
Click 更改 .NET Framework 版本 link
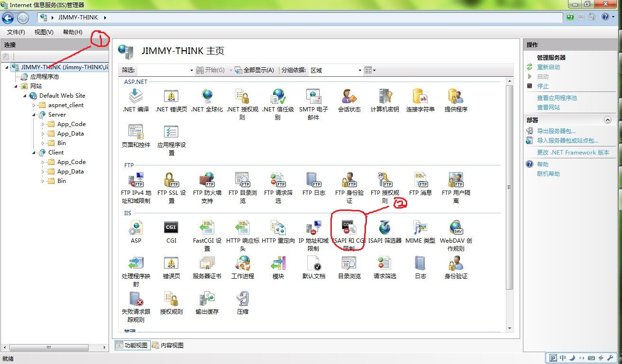[x=573, y=153]
